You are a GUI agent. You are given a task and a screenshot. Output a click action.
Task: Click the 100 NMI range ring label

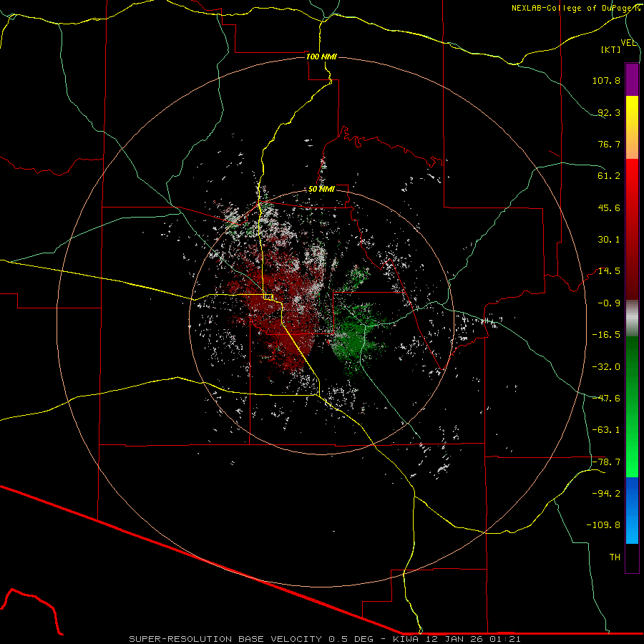click(x=321, y=57)
